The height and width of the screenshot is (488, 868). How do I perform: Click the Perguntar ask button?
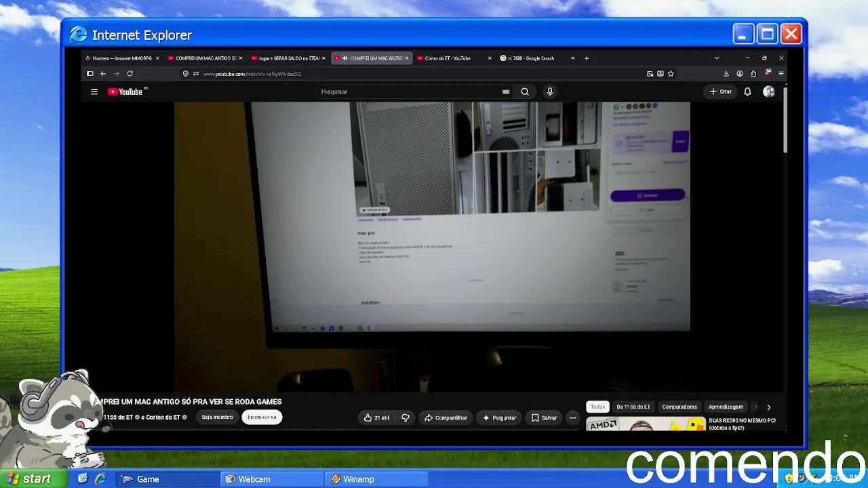(x=499, y=418)
